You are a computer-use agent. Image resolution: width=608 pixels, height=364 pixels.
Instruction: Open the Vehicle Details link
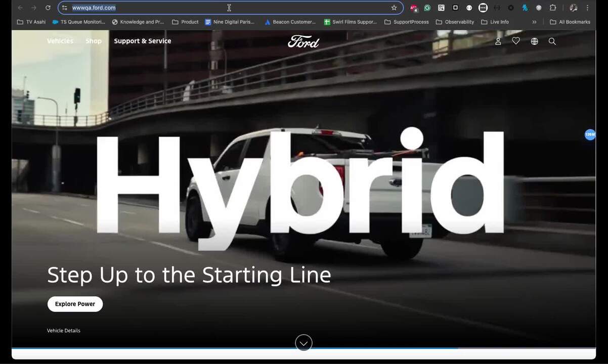[64, 331]
